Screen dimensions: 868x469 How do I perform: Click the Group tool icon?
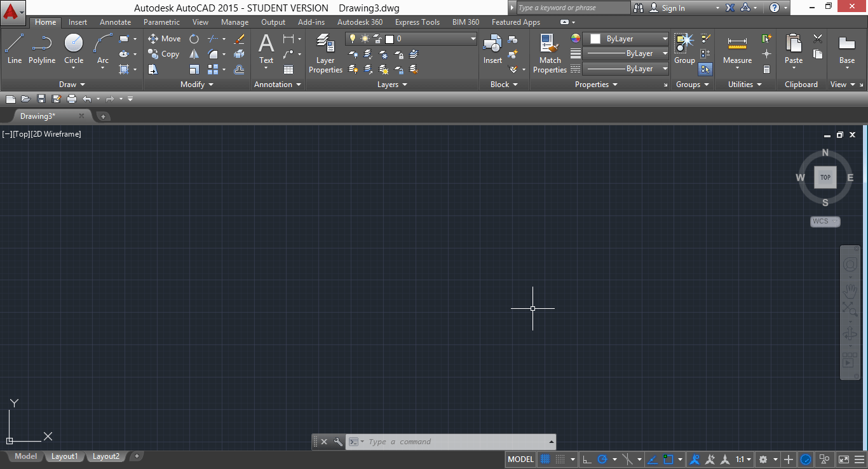coord(684,50)
